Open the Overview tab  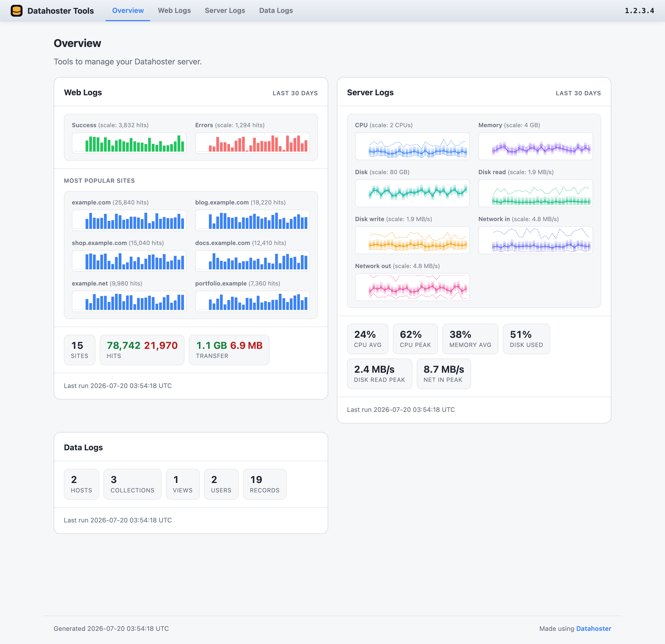(128, 10)
